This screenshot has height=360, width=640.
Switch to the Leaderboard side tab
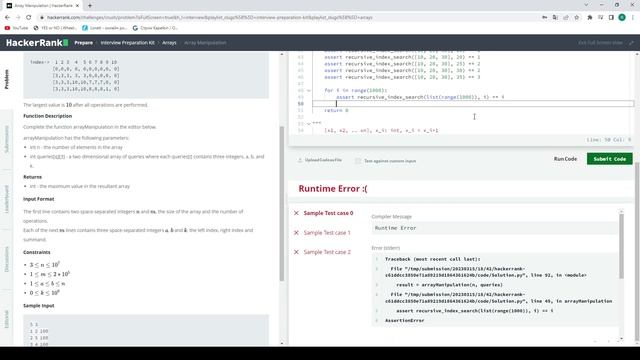[7, 199]
